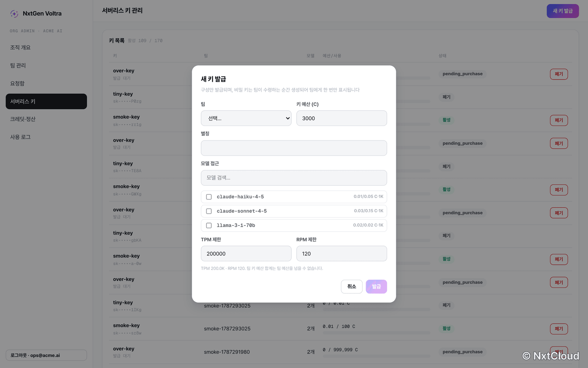Click budget value 0 / 999,999 C
The image size is (588, 368).
pyautogui.click(x=340, y=350)
